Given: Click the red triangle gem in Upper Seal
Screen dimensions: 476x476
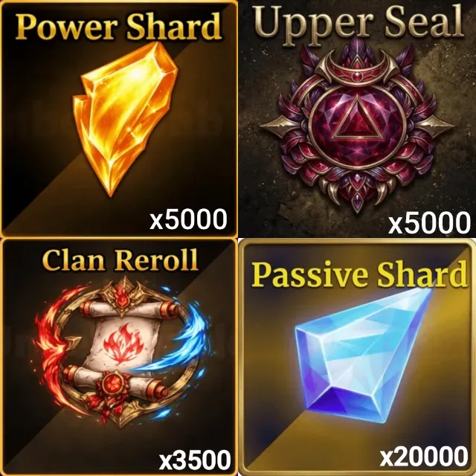Looking at the screenshot, I should pyautogui.click(x=357, y=120).
